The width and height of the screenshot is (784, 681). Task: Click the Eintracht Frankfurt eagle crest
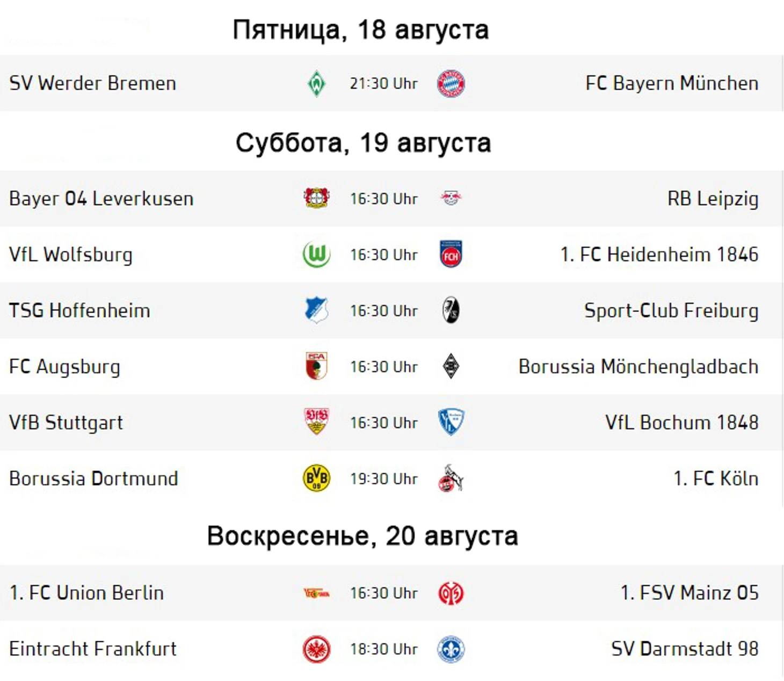[x=316, y=649]
